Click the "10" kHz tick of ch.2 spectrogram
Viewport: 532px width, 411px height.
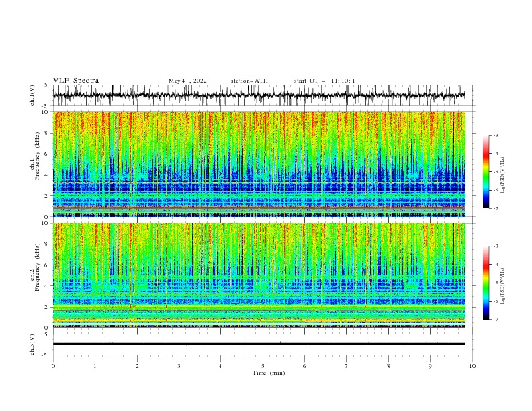[45, 223]
